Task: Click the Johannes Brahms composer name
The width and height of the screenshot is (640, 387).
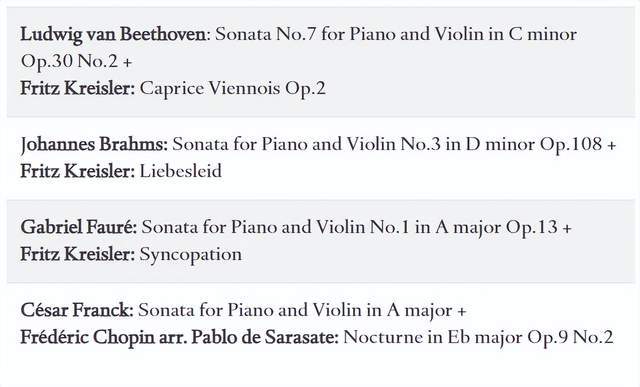Action: [94, 145]
